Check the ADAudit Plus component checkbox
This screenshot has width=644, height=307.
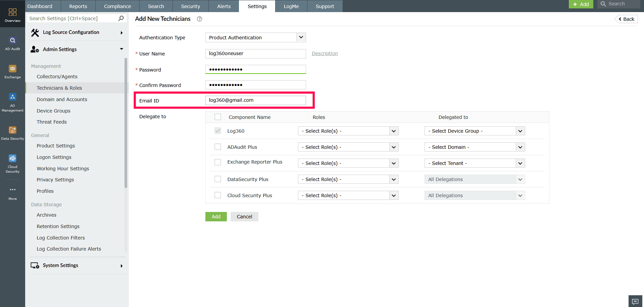[218, 147]
